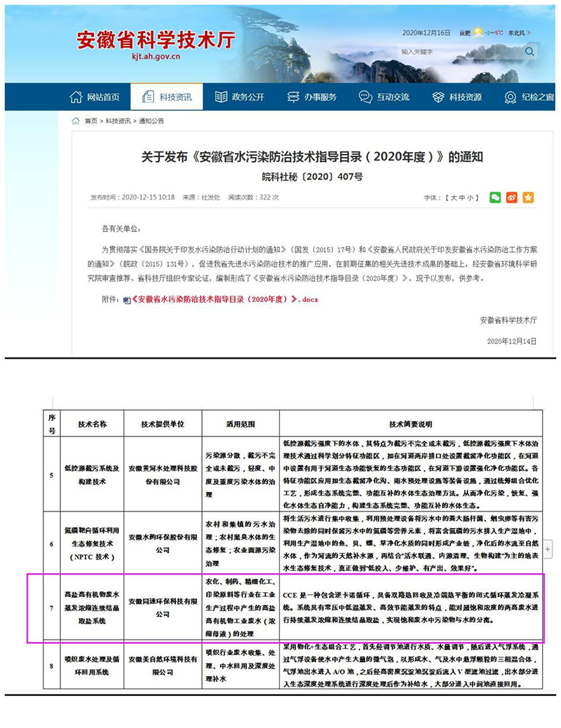Click the 技术名称 column header
The height and width of the screenshot is (728, 561).
tap(92, 424)
